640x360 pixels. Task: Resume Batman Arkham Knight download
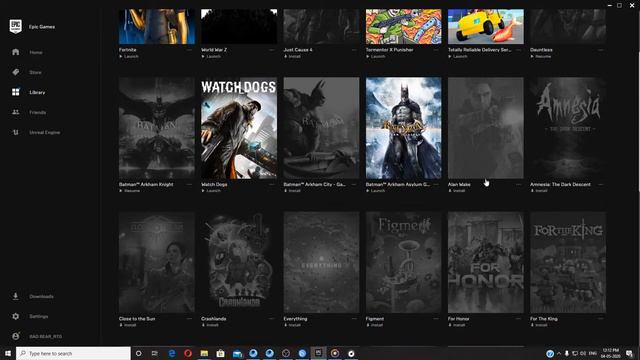pos(130,191)
